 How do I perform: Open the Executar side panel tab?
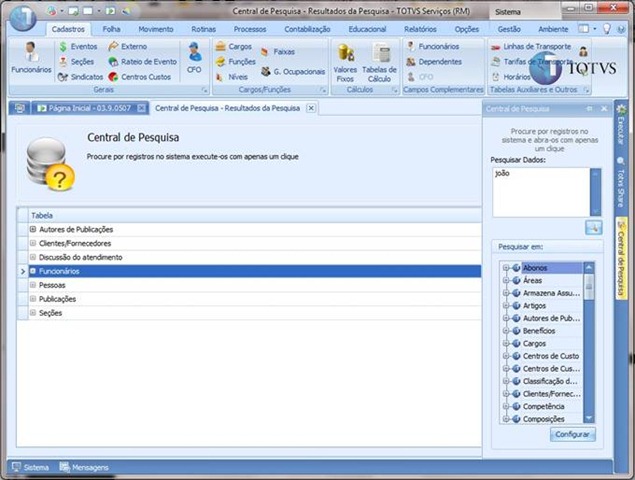pos(621,126)
